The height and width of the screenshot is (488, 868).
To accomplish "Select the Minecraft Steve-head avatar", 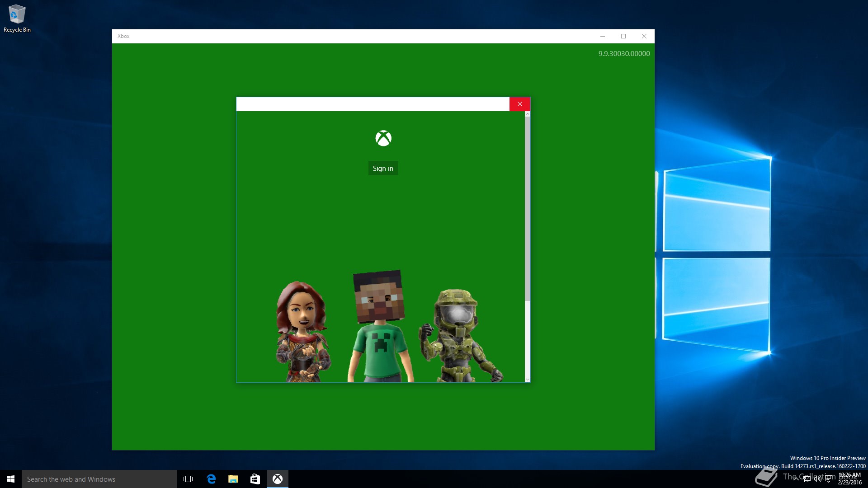I will (380, 326).
